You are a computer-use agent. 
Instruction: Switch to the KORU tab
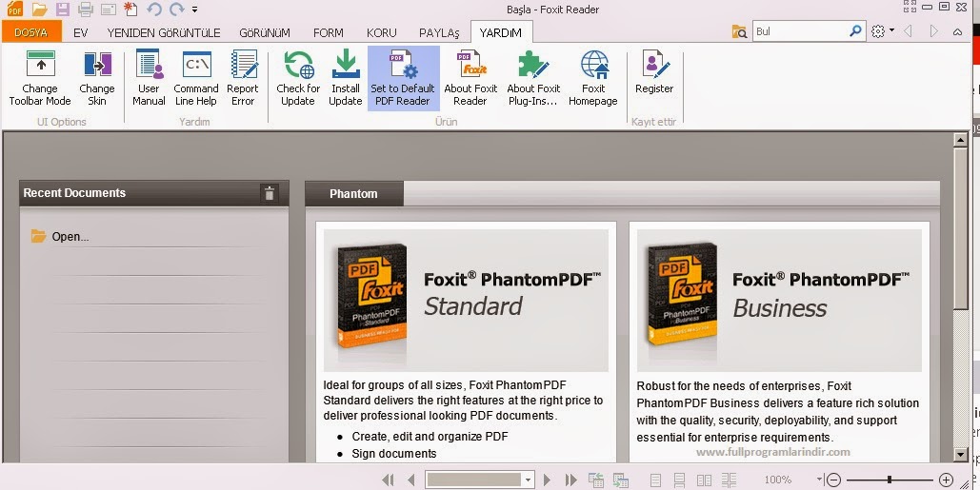[x=382, y=32]
